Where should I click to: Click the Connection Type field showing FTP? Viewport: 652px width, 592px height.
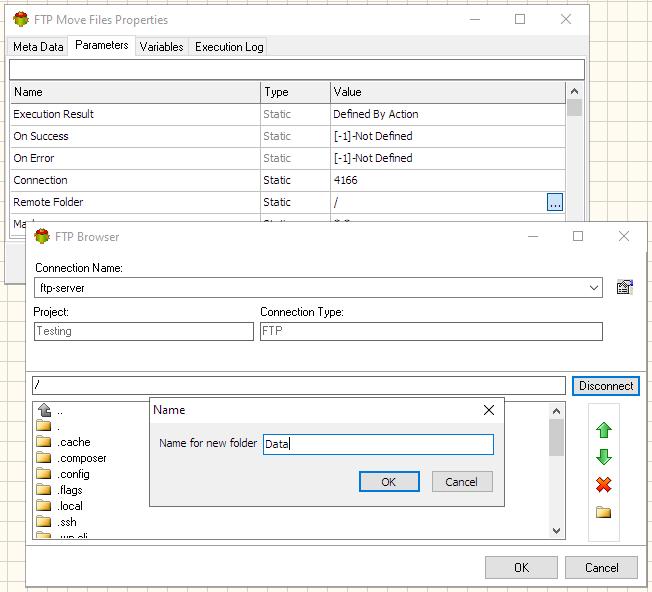click(431, 331)
